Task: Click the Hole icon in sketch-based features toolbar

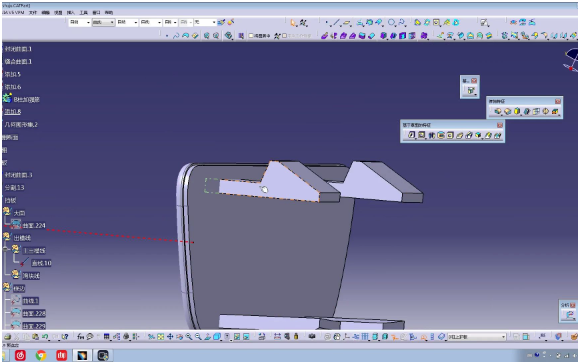Action: click(x=450, y=135)
